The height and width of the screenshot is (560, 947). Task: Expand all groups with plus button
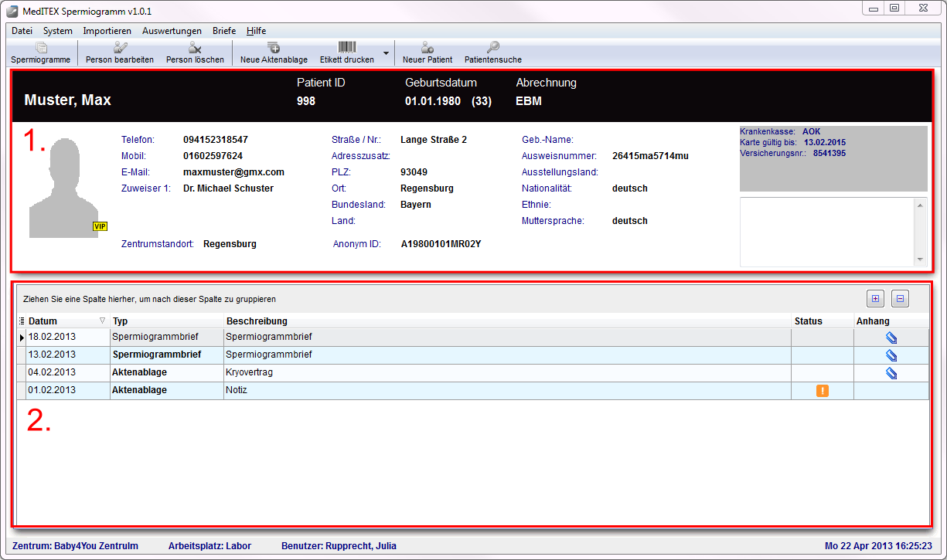pyautogui.click(x=875, y=298)
